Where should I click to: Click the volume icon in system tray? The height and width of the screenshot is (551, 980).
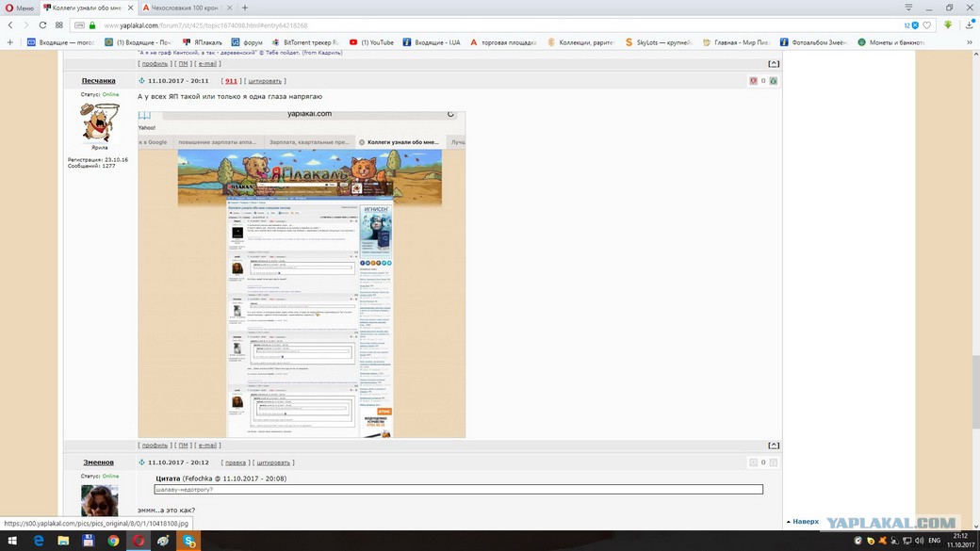pos(919,541)
